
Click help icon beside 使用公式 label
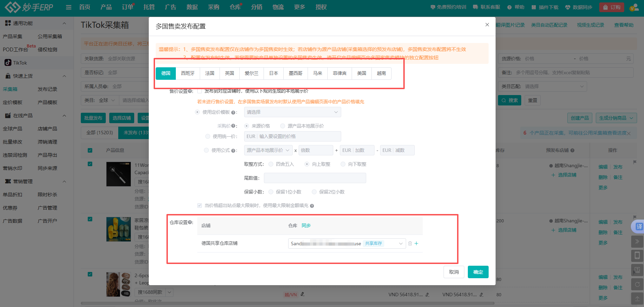233,151
